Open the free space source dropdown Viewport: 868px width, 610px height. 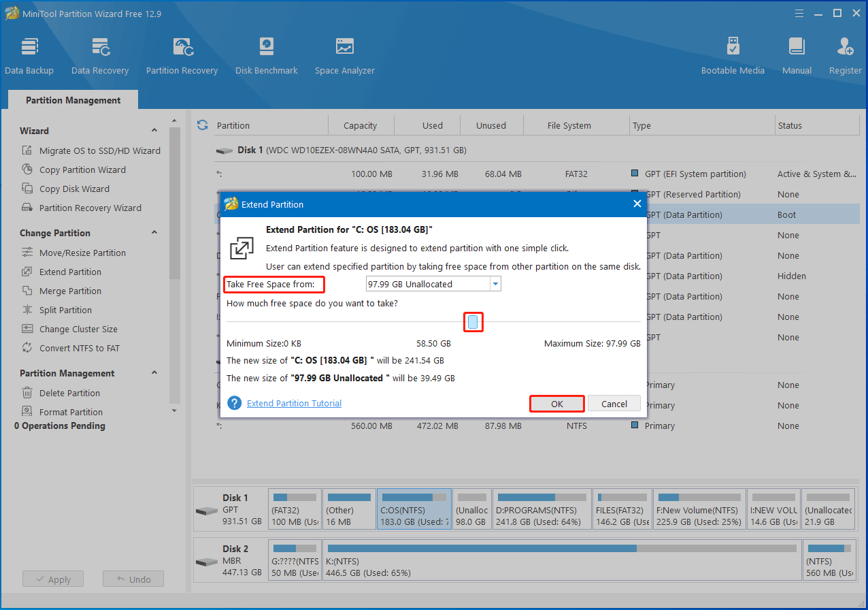[x=495, y=283]
